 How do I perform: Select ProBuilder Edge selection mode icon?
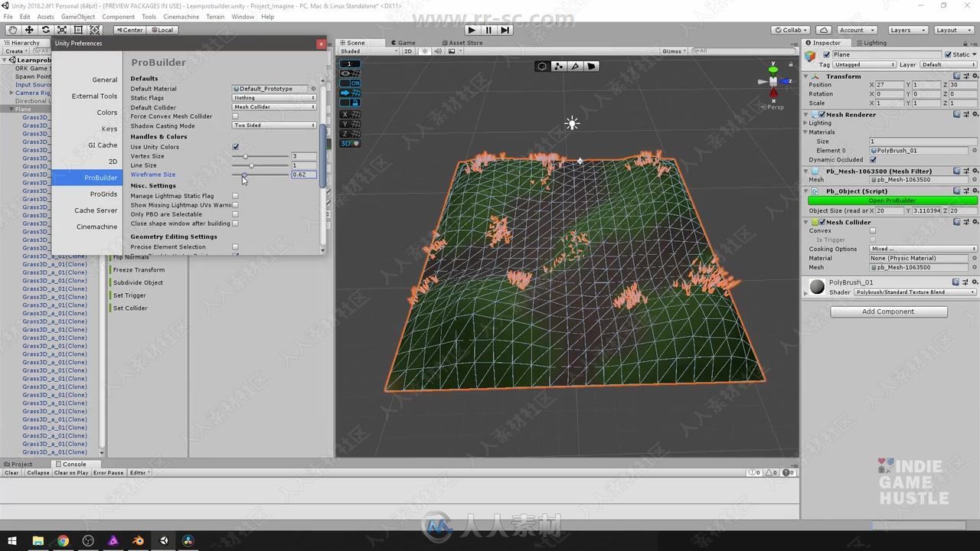pyautogui.click(x=575, y=66)
